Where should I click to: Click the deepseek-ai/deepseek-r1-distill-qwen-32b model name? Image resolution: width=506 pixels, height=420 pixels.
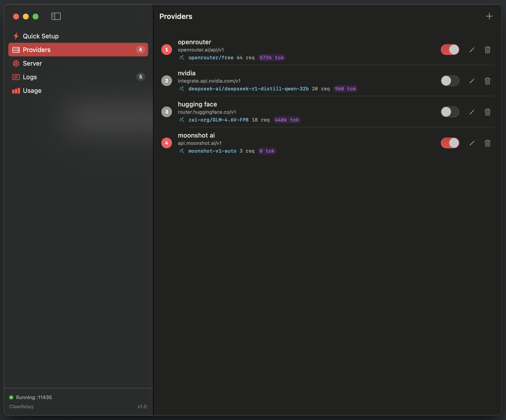click(248, 89)
